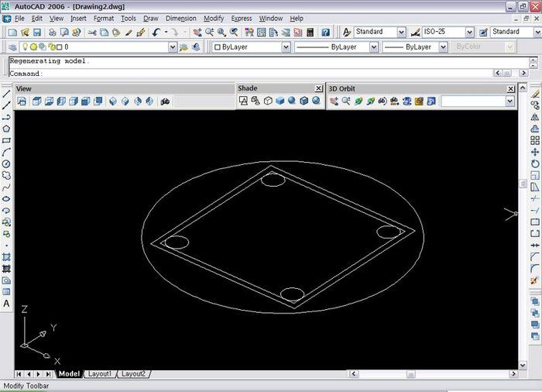The image size is (542, 392).
Task: Open the Modify menu
Action: 214,19
